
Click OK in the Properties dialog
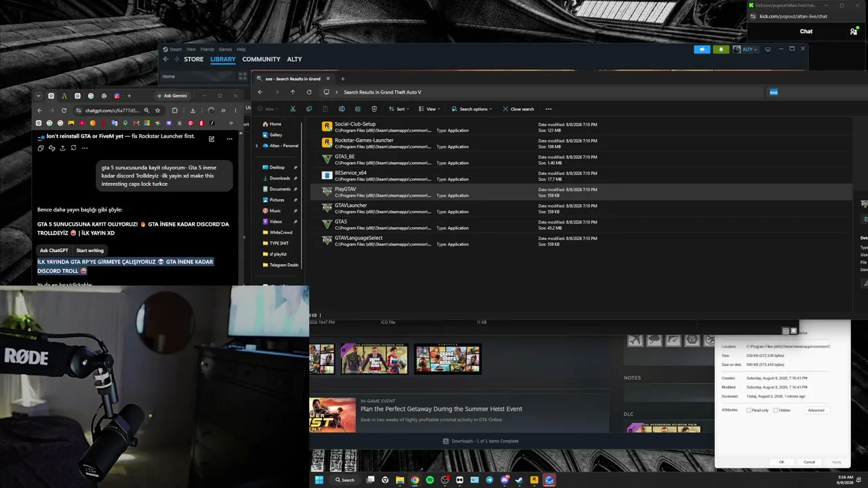click(781, 462)
